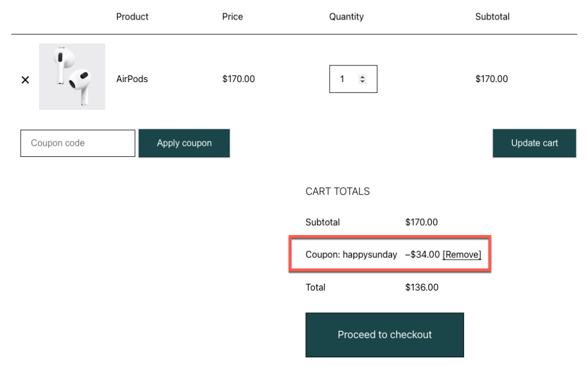This screenshot has width=588, height=367.
Task: Remove the happysunday coupon via Remove link
Action: tap(462, 254)
